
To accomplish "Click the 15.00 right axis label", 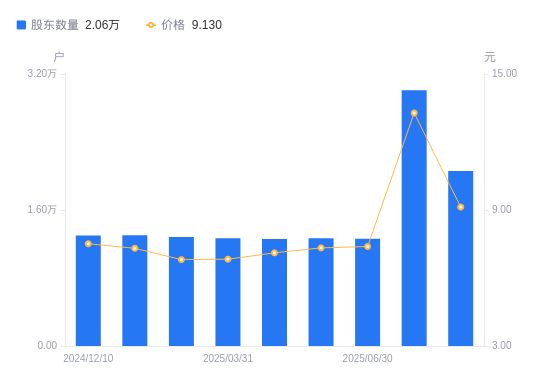I will click(x=504, y=73).
